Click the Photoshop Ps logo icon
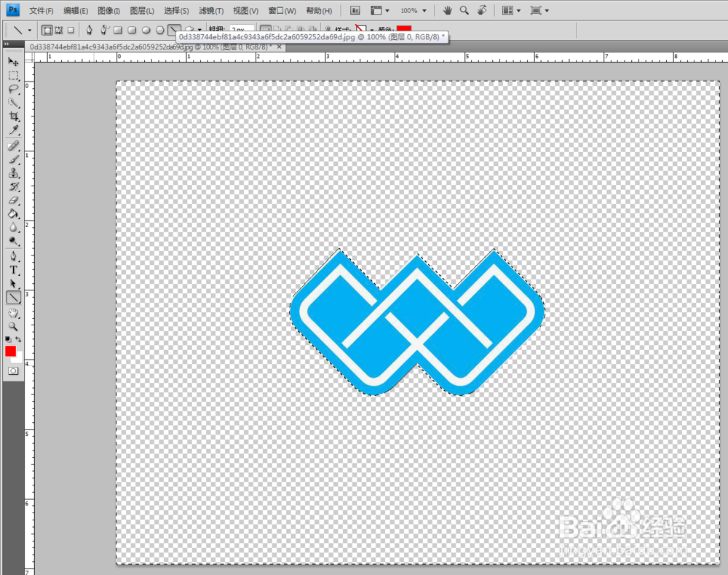728x575 pixels. pyautogui.click(x=13, y=9)
